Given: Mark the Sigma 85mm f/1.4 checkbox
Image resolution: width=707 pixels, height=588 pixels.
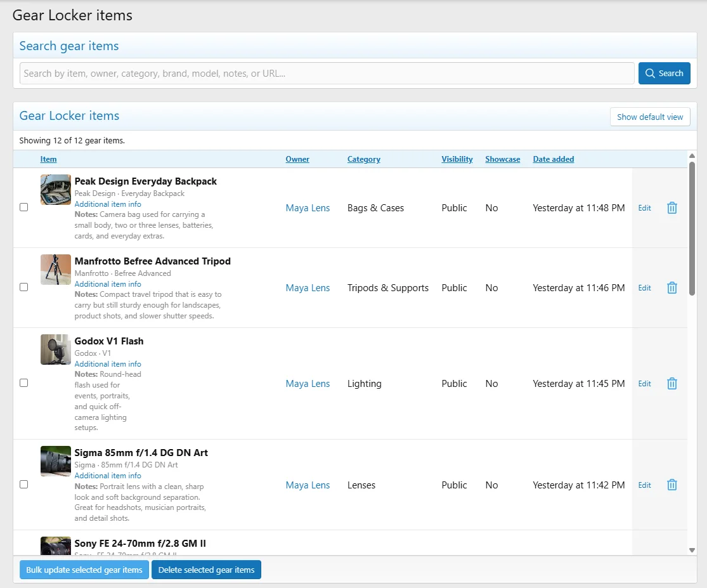Looking at the screenshot, I should pyautogui.click(x=24, y=484).
